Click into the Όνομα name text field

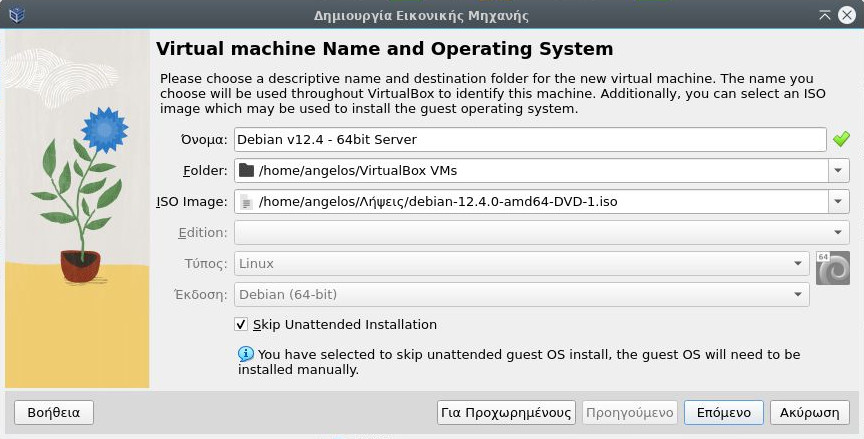tap(530, 140)
